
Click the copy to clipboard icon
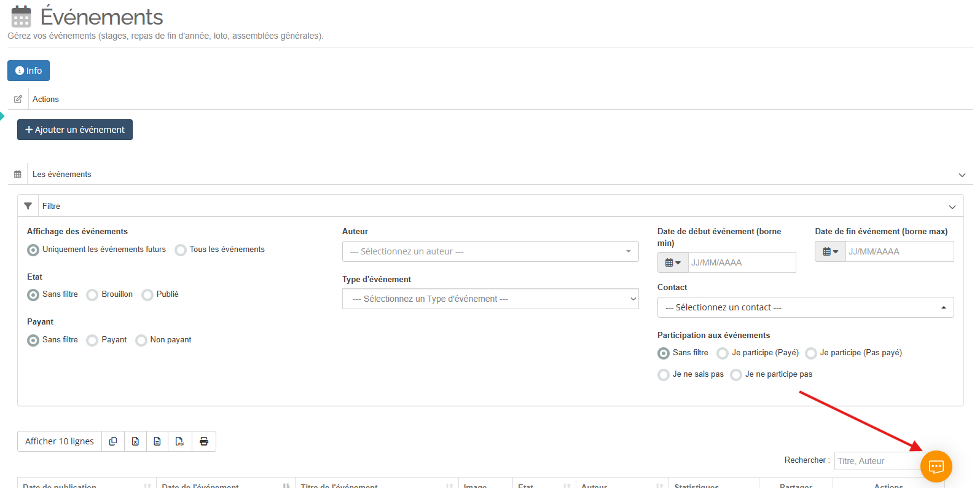113,441
